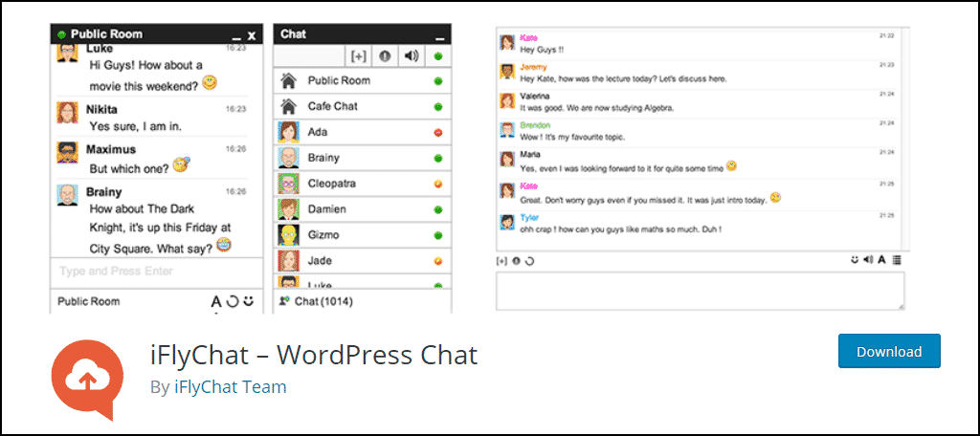Click Cleopatra's avatar in the chat list
Image resolution: width=980 pixels, height=436 pixels.
[288, 184]
